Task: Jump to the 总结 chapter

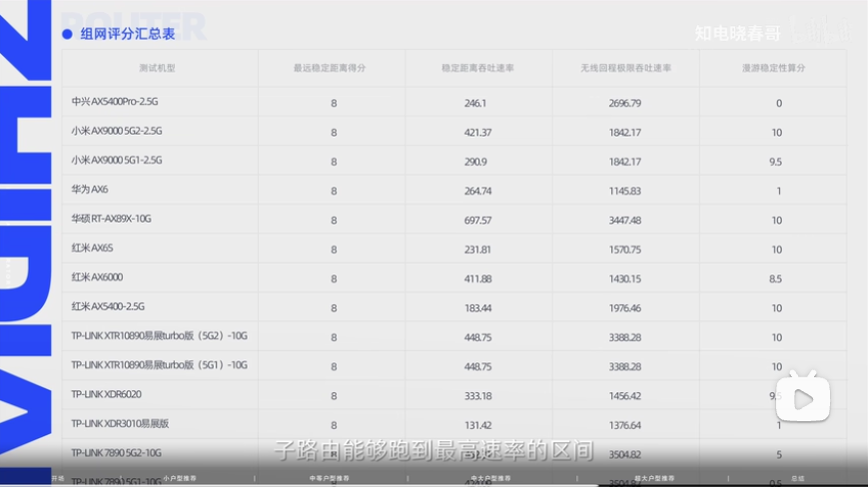Action: (797, 479)
